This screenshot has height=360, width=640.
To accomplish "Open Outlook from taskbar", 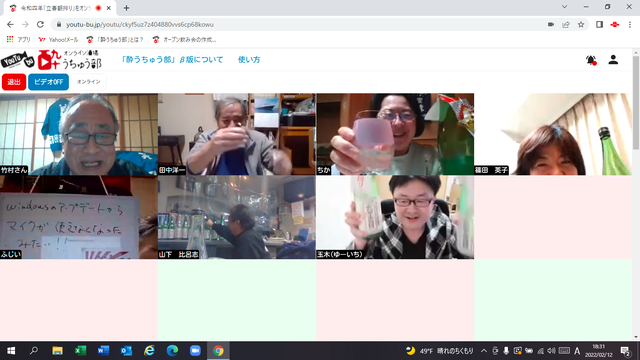I will click(126, 351).
